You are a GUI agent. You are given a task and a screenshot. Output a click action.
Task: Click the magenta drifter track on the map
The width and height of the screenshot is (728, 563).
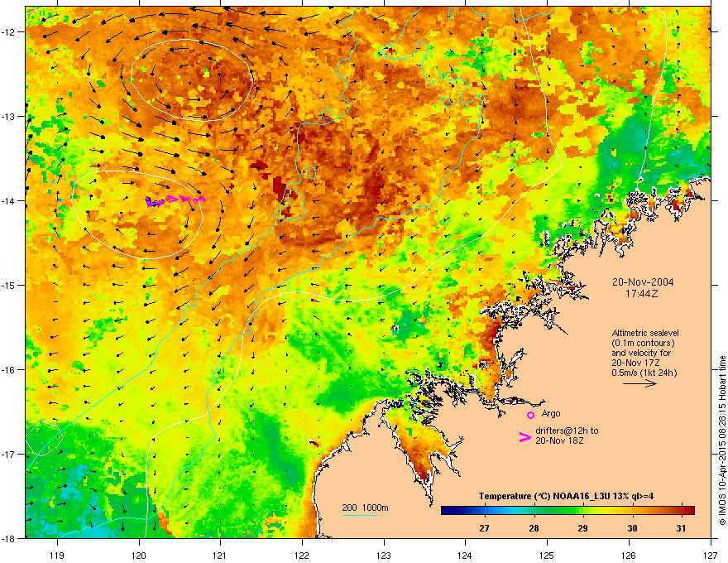tap(175, 200)
